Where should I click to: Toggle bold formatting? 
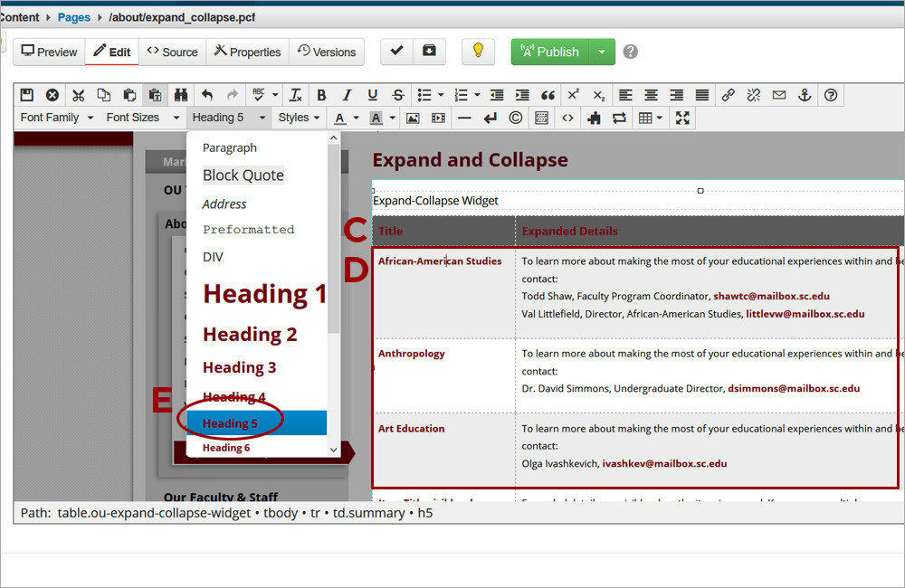point(321,95)
